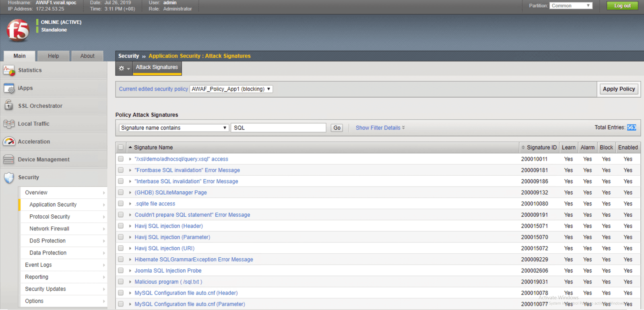The image size is (644, 310).
Task: Open the Statistics section icon
Action: tap(9, 70)
